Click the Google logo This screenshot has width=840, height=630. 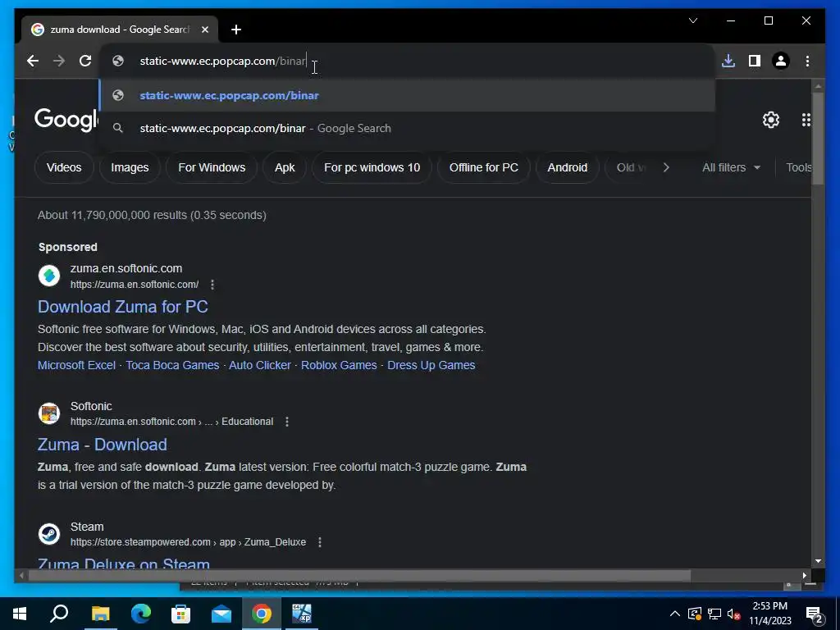[x=66, y=119]
